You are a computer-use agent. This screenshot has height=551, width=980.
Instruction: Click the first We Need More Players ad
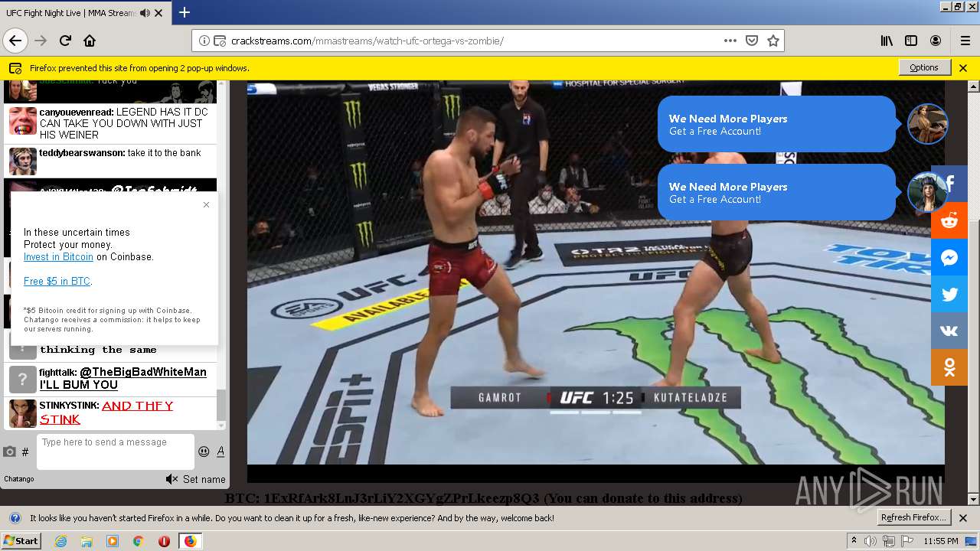point(776,124)
